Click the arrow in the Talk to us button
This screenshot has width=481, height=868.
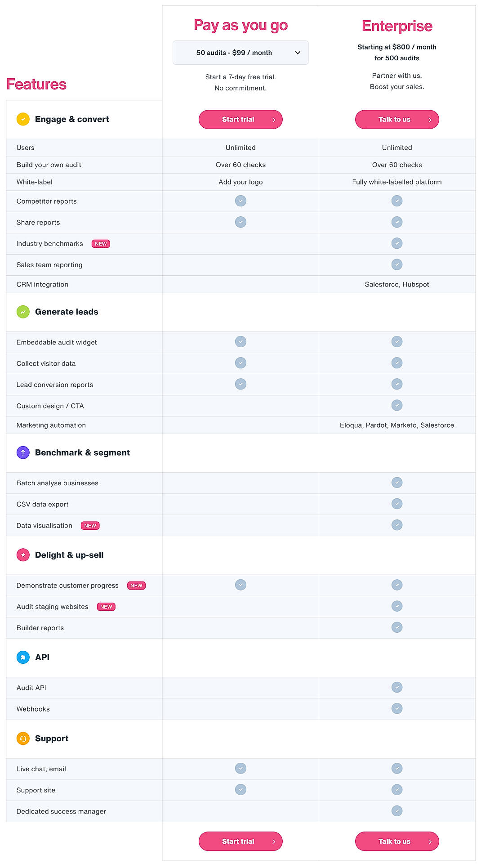coord(429,119)
